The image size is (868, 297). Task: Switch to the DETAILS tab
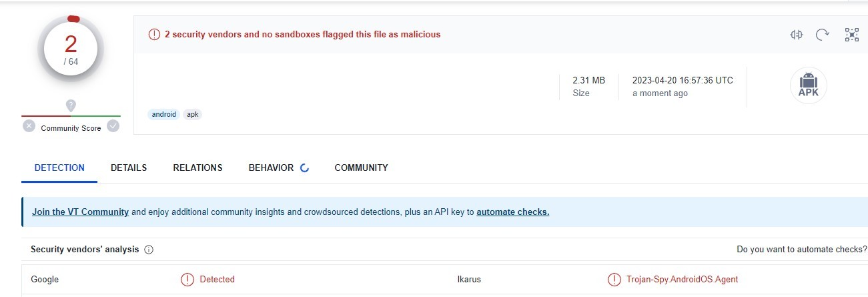[x=129, y=168]
